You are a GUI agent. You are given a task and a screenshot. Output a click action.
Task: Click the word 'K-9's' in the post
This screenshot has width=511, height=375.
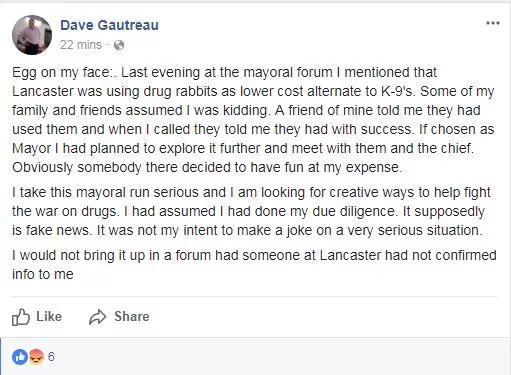click(398, 91)
